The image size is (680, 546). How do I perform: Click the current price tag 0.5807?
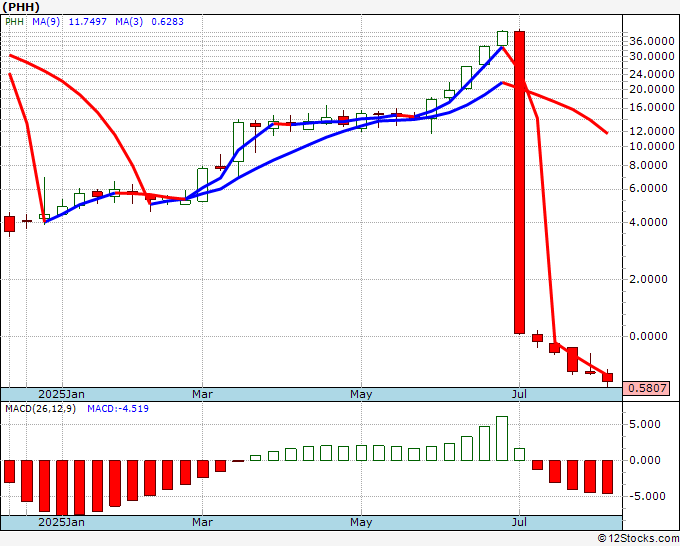tap(646, 388)
